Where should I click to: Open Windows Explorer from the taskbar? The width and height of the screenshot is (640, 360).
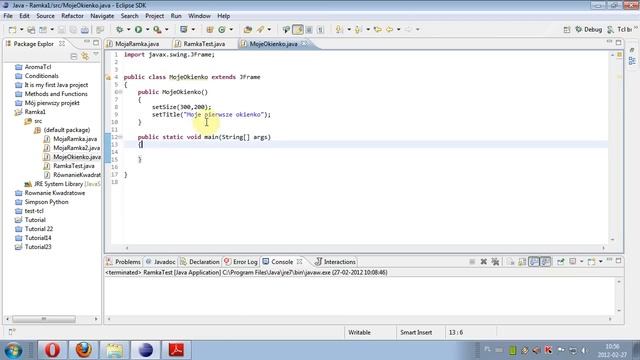click(114, 350)
